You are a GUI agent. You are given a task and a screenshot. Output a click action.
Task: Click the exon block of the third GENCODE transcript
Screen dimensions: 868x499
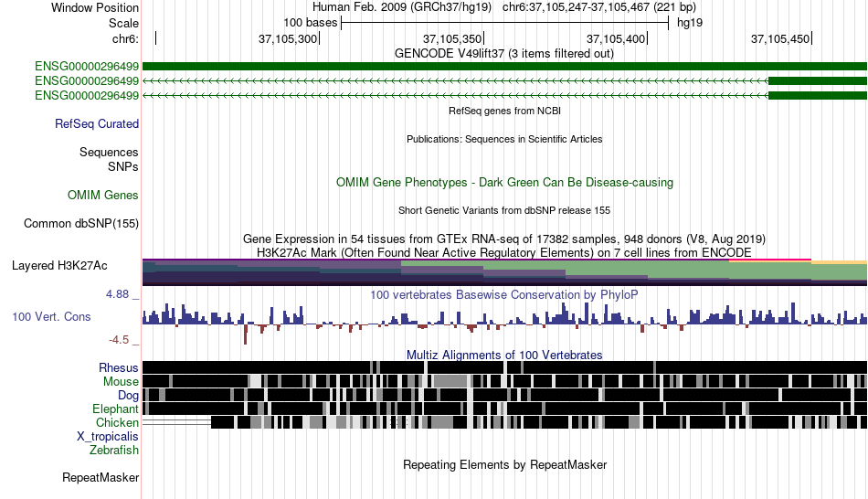point(818,95)
